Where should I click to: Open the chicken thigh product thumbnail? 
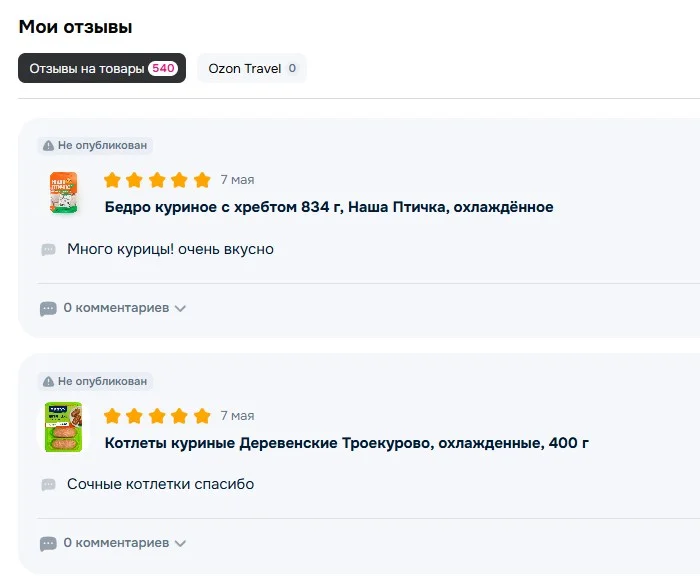[x=63, y=192]
